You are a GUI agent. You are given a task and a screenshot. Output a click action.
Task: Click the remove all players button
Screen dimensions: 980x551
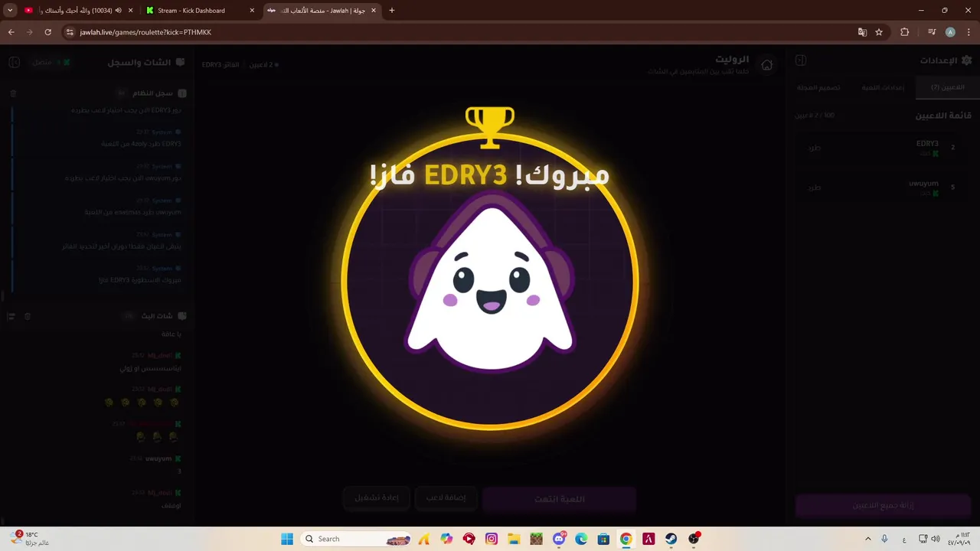(x=884, y=506)
